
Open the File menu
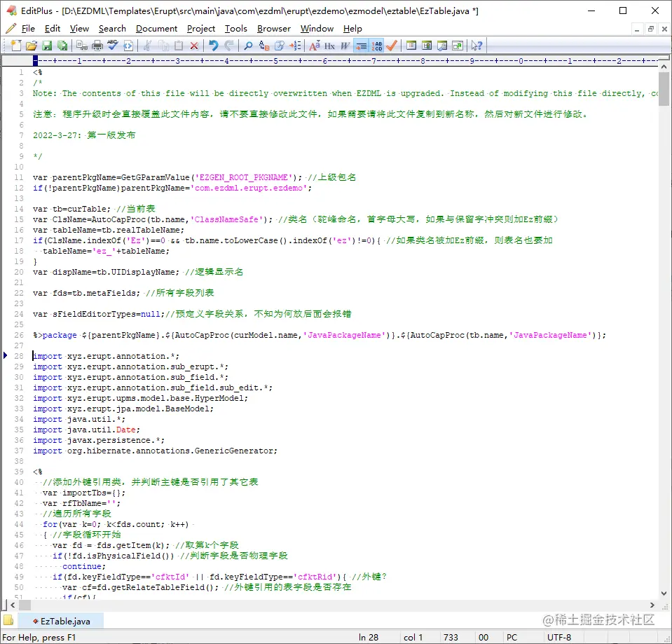[x=28, y=29]
